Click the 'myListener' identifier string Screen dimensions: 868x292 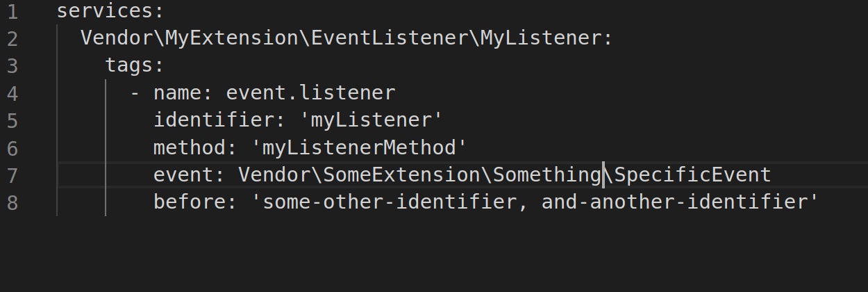(x=371, y=120)
